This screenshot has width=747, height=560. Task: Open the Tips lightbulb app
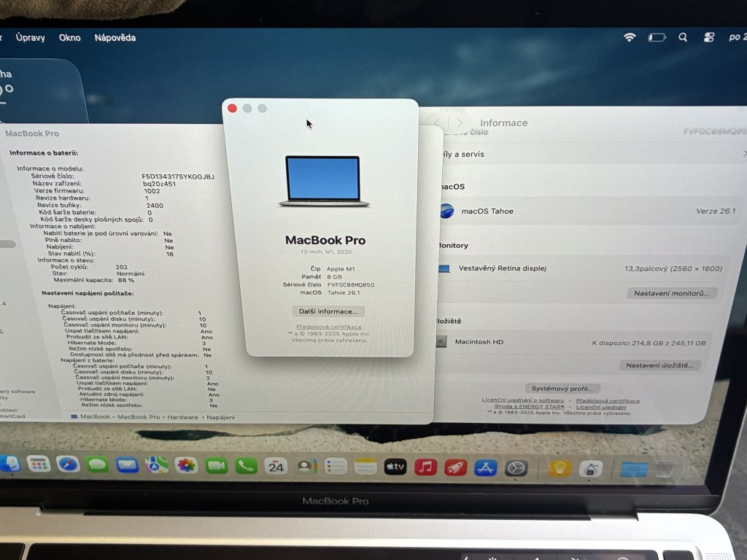pyautogui.click(x=560, y=470)
